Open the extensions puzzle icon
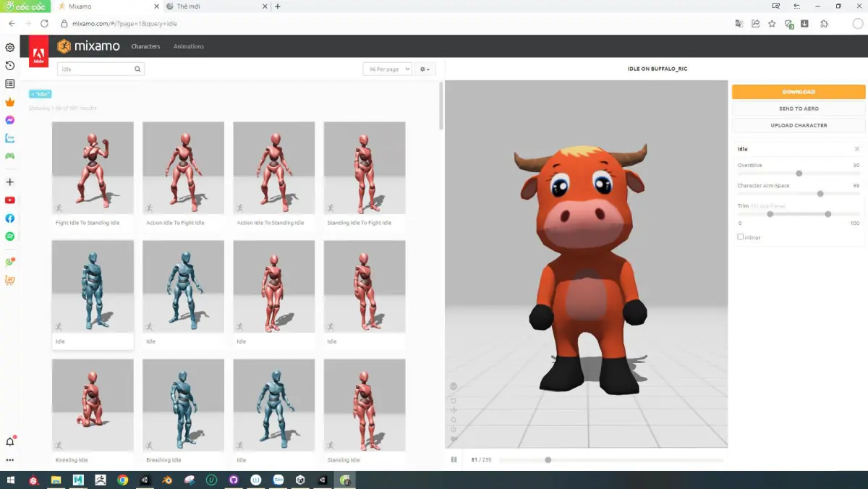This screenshot has width=868, height=489. pyautogui.click(x=824, y=24)
